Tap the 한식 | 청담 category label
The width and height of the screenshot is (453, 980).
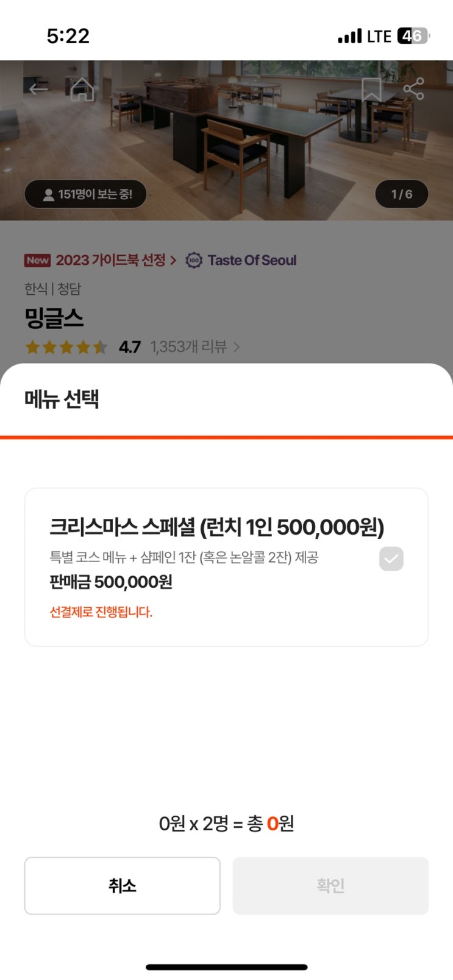pyautogui.click(x=52, y=289)
